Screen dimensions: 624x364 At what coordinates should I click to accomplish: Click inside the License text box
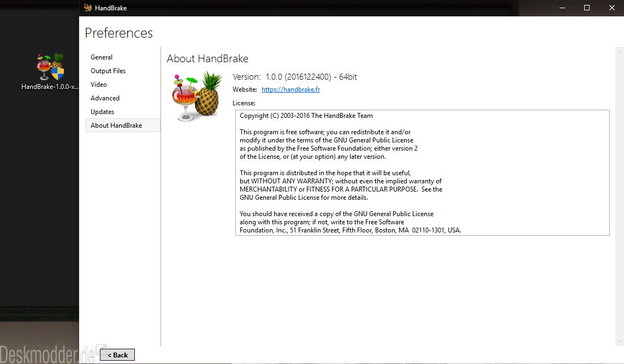tap(422, 172)
